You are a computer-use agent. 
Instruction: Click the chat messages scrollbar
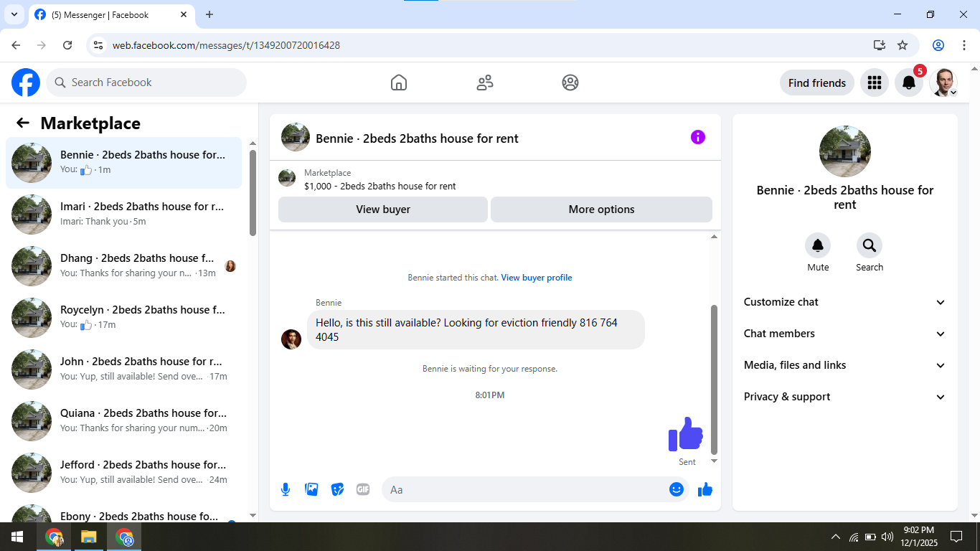(714, 380)
